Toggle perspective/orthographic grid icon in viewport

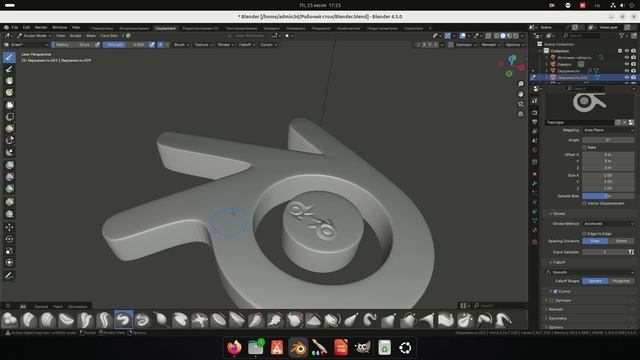point(520,114)
